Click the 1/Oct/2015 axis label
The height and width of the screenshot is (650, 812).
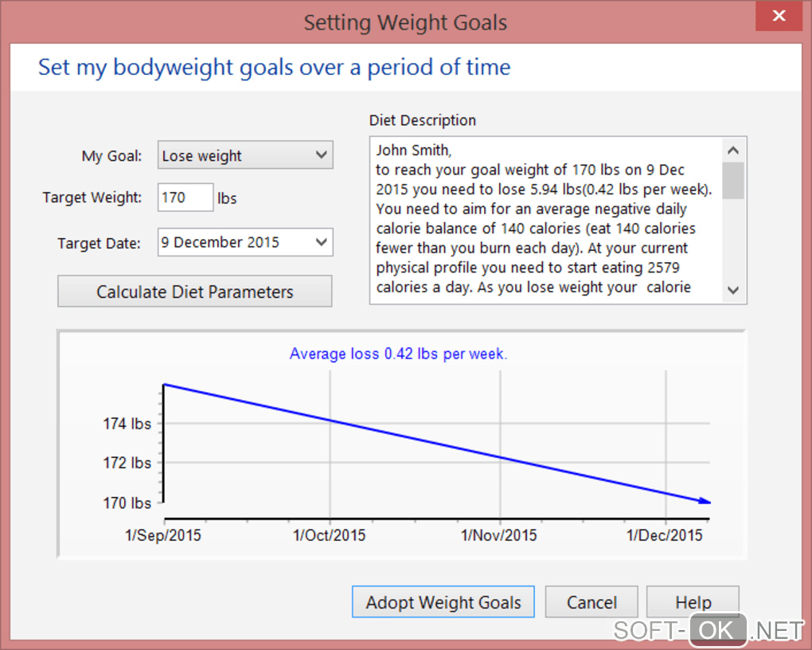coord(330,535)
